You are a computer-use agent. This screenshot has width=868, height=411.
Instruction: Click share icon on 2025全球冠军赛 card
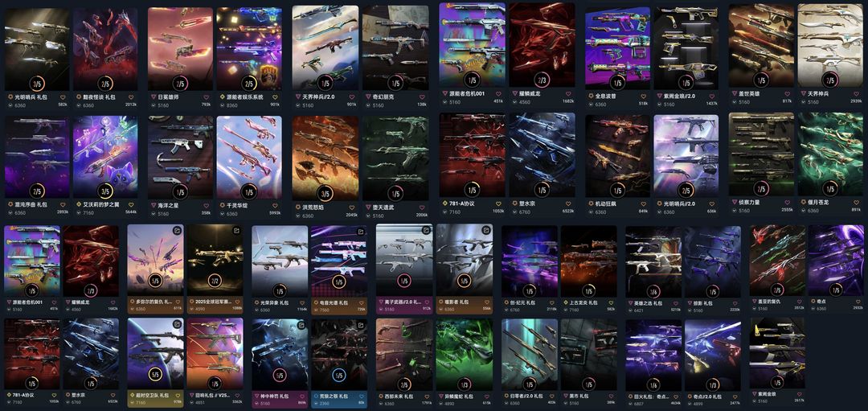coord(236,230)
